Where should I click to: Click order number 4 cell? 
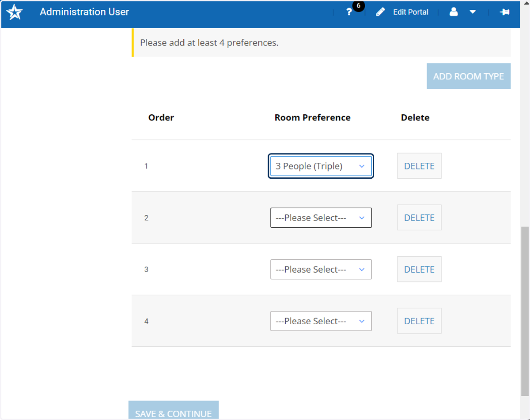pyautogui.click(x=146, y=321)
